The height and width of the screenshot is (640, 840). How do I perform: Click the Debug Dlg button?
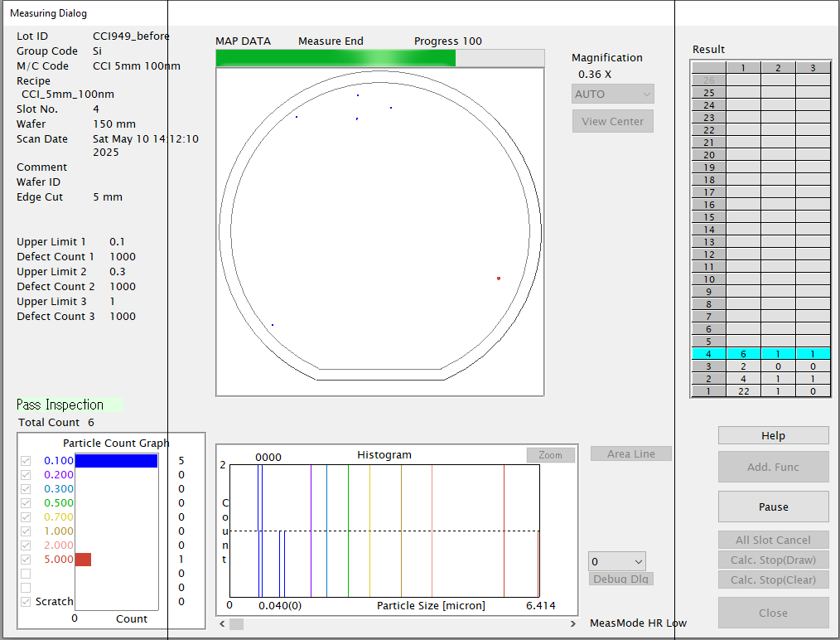621,579
